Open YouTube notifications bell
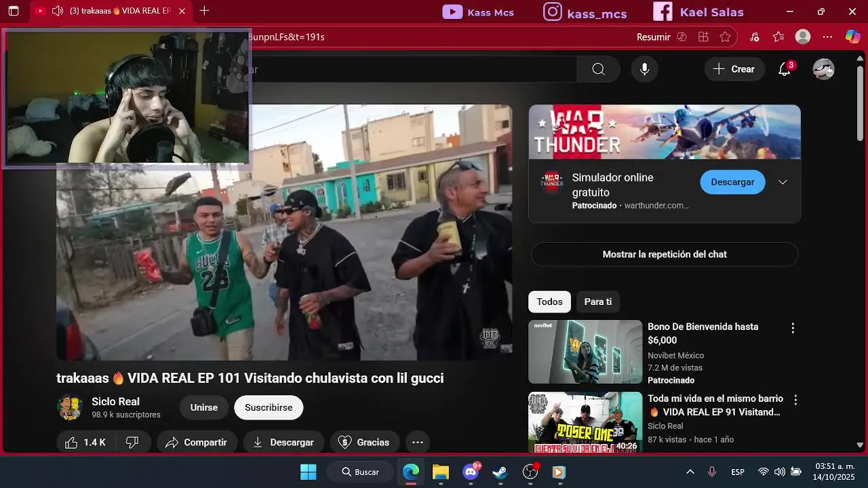Screen dimensions: 868x488 tap(785, 69)
